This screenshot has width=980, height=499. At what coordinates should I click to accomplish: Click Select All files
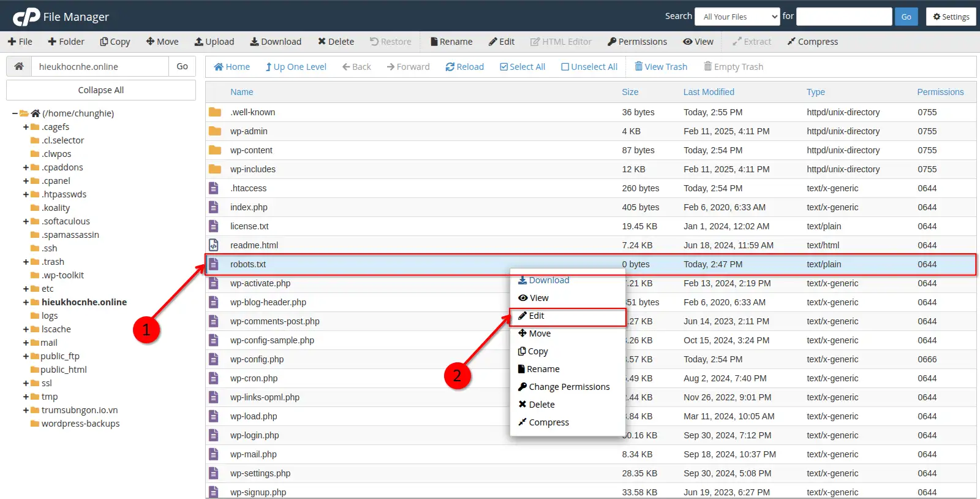pos(522,67)
